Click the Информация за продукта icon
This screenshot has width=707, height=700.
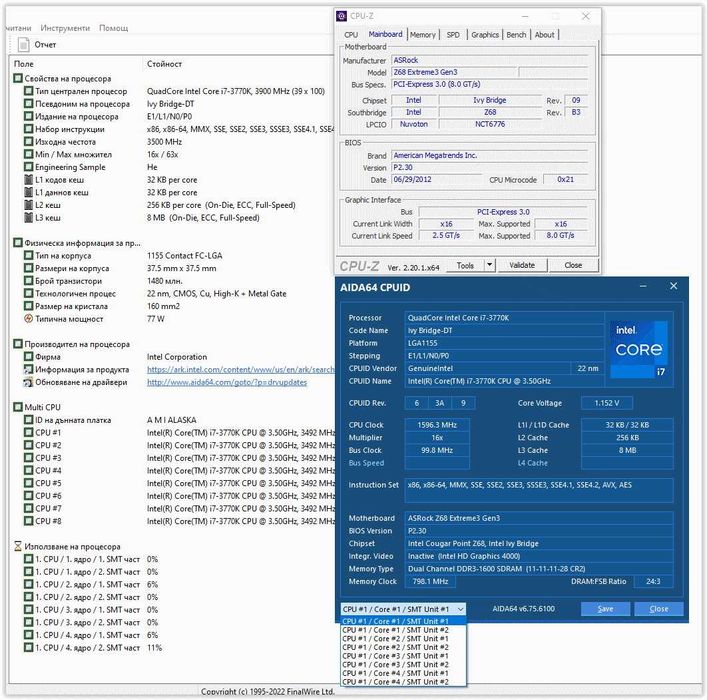[x=28, y=369]
